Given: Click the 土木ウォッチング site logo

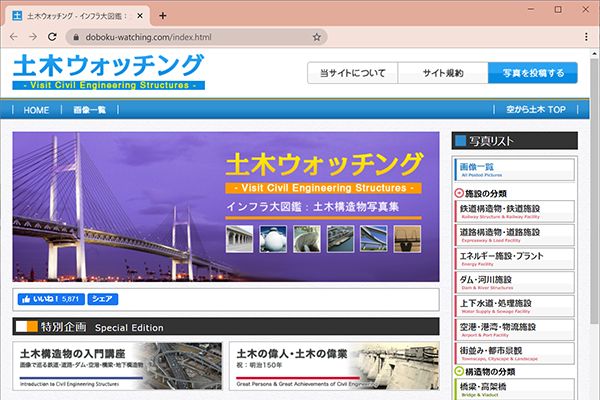Looking at the screenshot, I should (x=108, y=70).
